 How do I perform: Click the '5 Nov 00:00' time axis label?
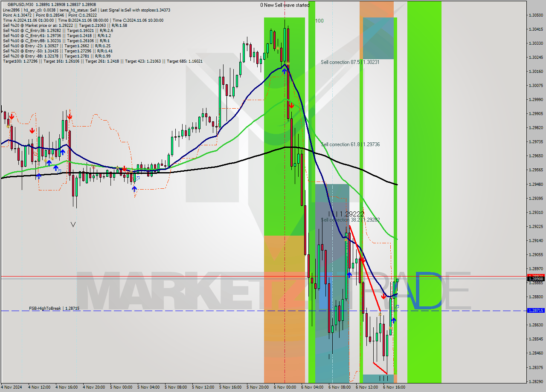coord(121,387)
